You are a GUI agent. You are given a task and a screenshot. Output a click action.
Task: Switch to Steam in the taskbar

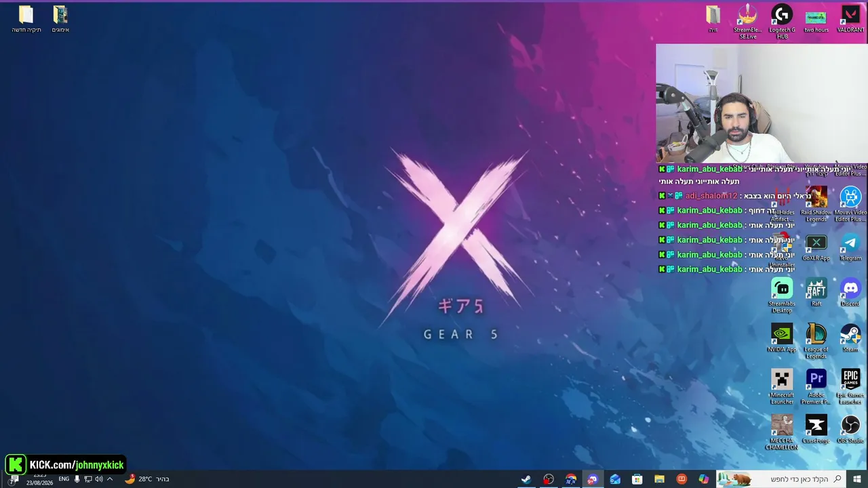(526, 479)
